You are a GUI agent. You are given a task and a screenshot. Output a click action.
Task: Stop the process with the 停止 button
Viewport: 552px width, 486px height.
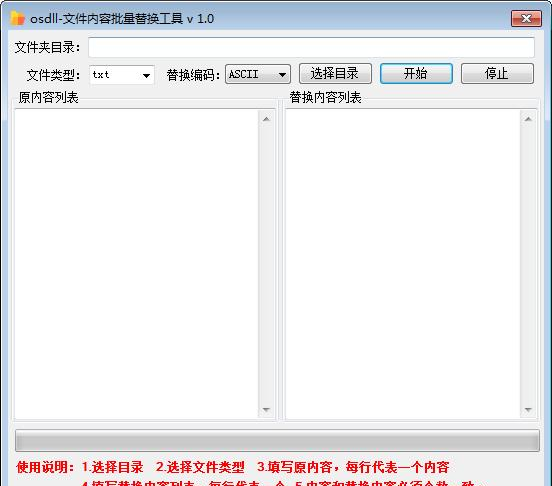tap(497, 74)
